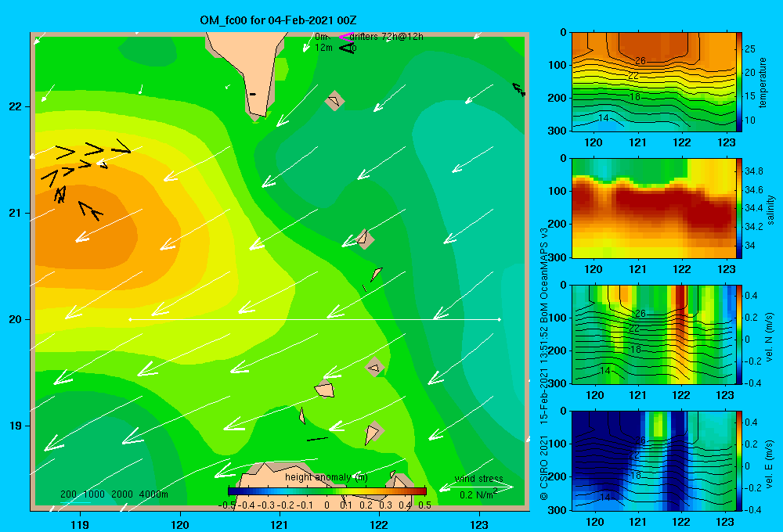Click the wind stress reference arrow
This screenshot has width=783, height=532.
point(476,487)
